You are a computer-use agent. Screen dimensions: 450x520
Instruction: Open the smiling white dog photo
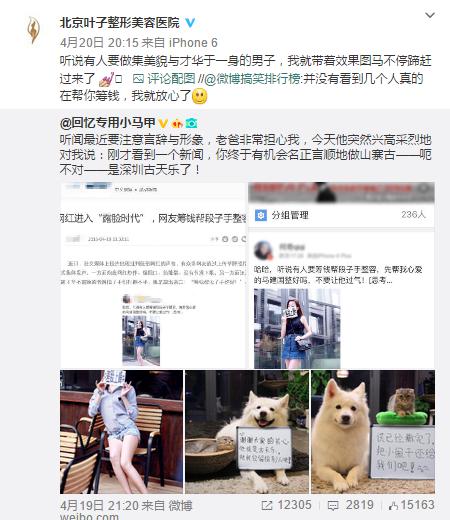tap(247, 432)
